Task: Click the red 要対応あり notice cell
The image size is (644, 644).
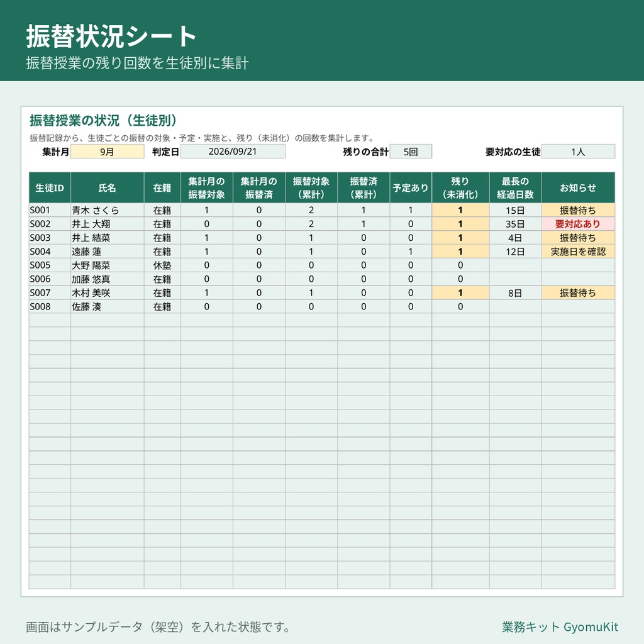Action: [579, 224]
